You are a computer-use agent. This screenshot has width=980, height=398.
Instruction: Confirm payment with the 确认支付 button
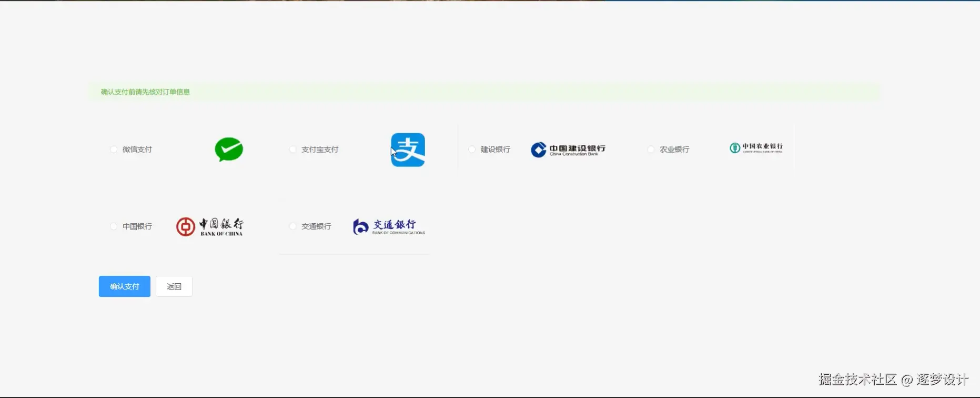125,286
